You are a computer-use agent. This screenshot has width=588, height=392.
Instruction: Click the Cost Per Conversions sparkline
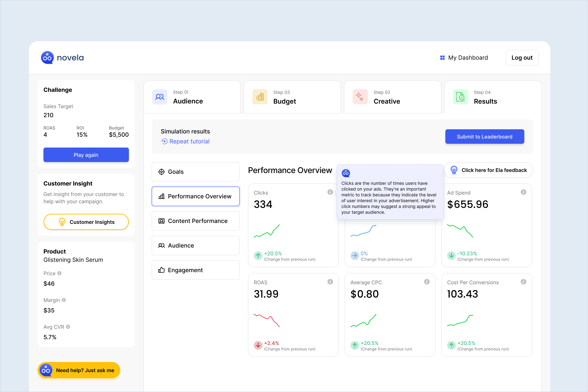click(460, 321)
